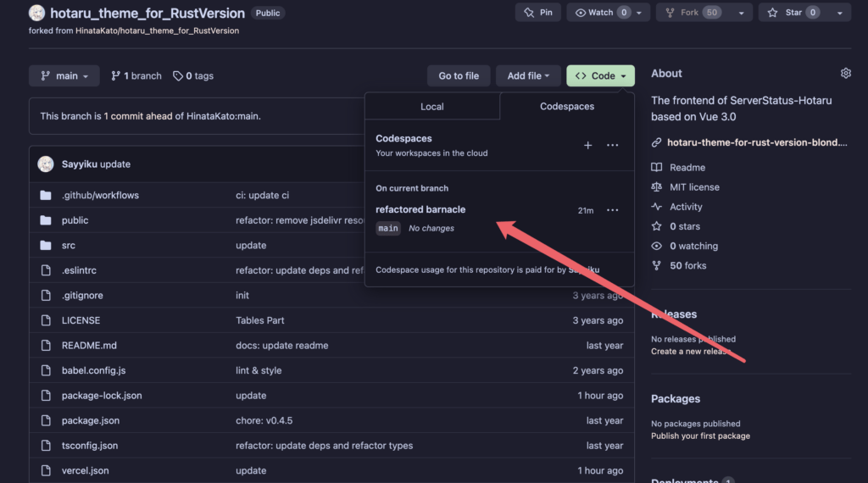The height and width of the screenshot is (483, 868).
Task: Click the folder icon beside public
Action: pos(46,220)
